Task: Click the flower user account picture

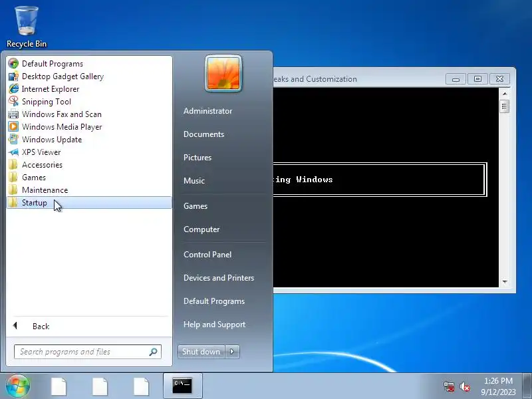Action: click(223, 73)
